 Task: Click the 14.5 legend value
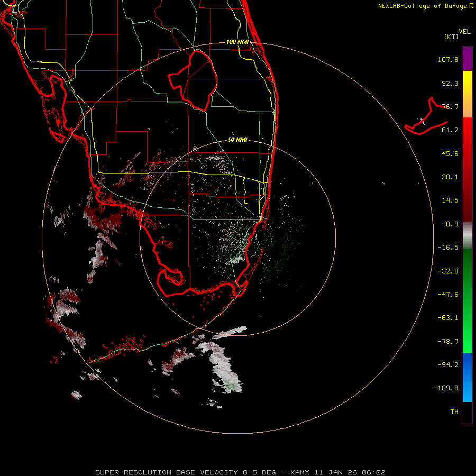coord(450,200)
